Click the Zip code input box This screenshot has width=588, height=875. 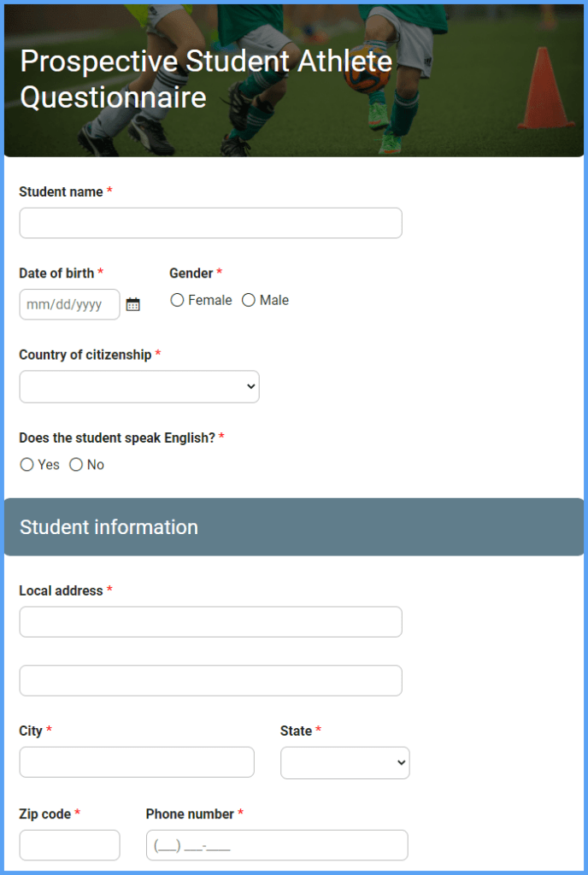69,844
